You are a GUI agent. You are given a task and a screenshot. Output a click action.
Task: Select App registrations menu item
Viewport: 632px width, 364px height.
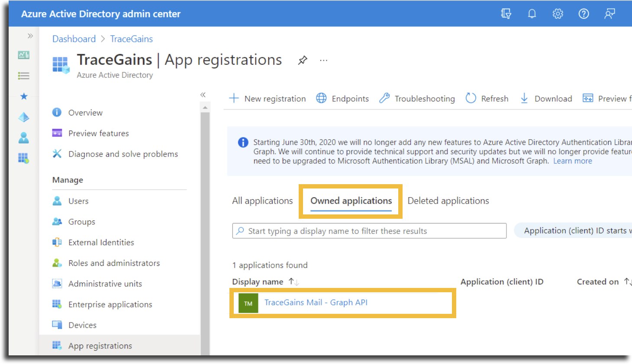119,345
